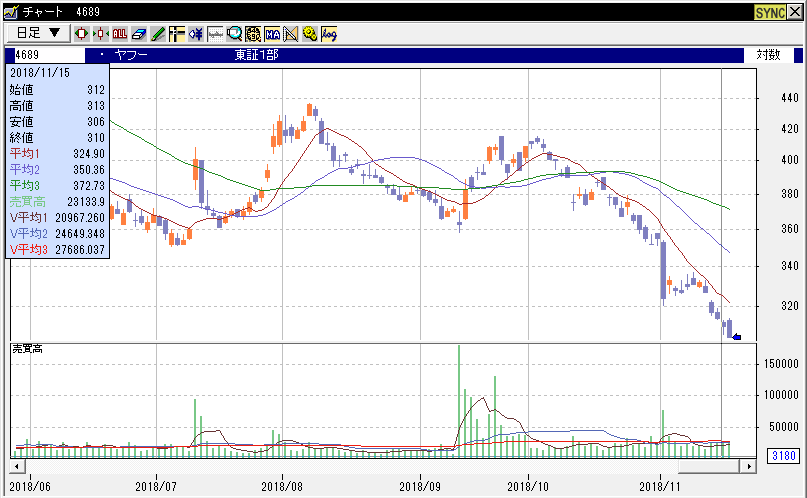Open the 日足 timeframe dropdown

click(39, 33)
